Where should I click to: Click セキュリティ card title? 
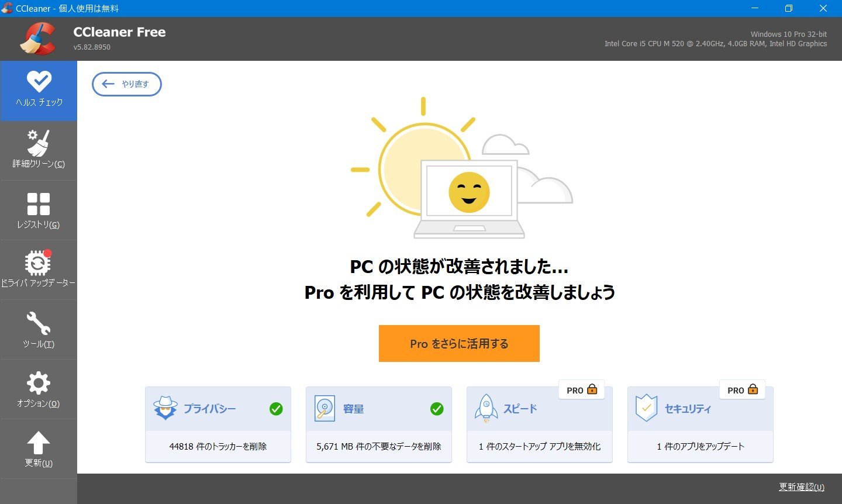(x=688, y=409)
